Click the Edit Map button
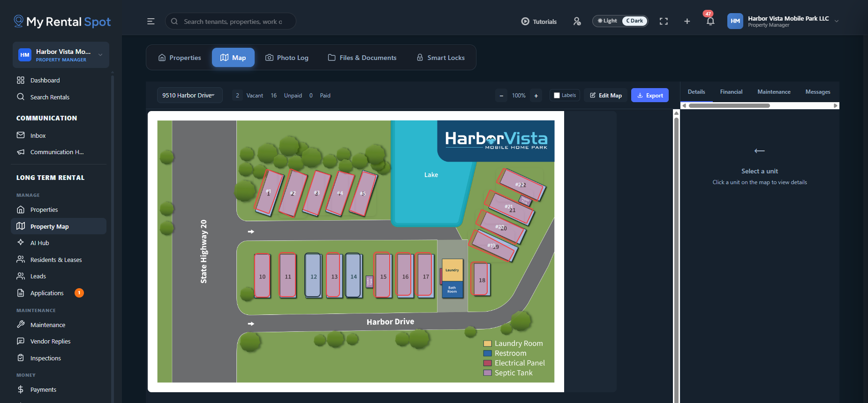 click(606, 96)
